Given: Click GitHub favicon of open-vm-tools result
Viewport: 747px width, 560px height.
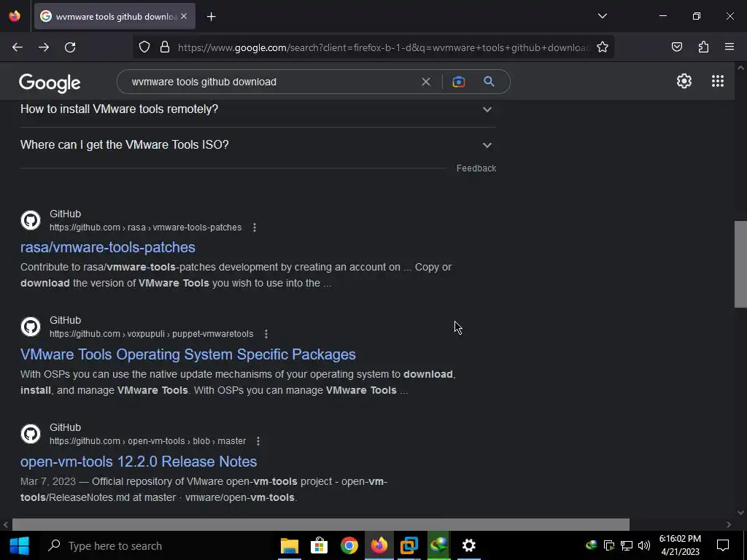Looking at the screenshot, I should tap(31, 434).
